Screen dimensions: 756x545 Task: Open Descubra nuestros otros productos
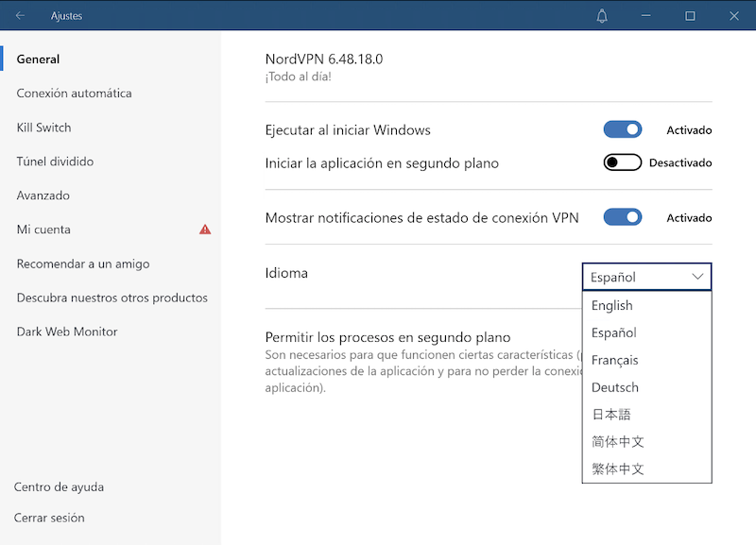pyautogui.click(x=112, y=298)
